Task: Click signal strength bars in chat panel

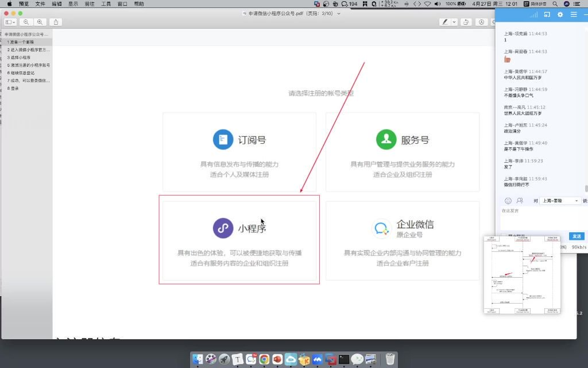Action: pyautogui.click(x=533, y=14)
